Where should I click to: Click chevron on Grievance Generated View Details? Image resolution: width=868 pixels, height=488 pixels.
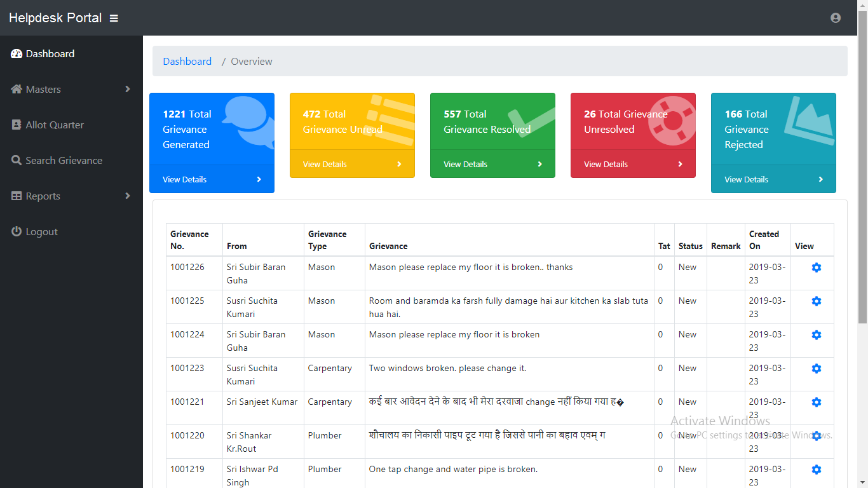(x=259, y=180)
